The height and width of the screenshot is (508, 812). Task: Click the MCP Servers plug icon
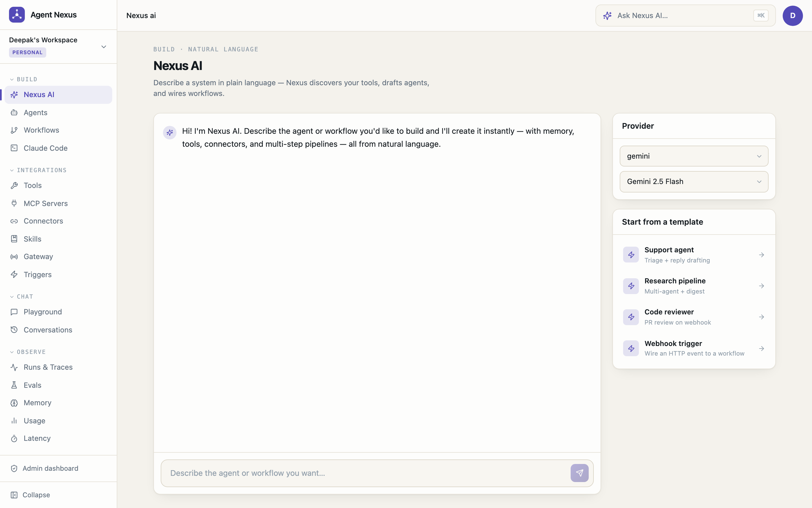coord(14,203)
